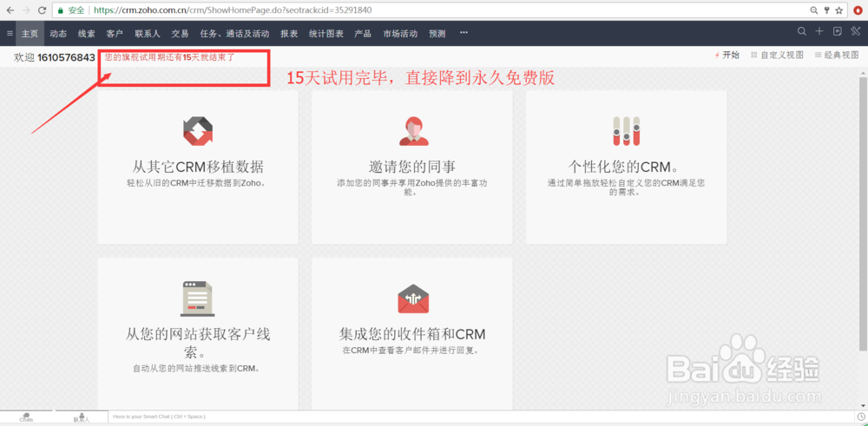Open 邀请您的同事 card title
This screenshot has height=426, width=868.
point(411,166)
